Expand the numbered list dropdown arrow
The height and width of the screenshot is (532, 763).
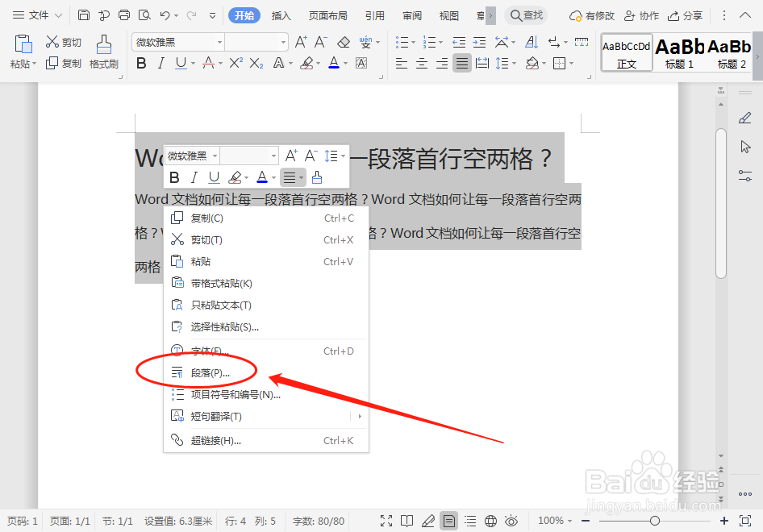[x=441, y=42]
